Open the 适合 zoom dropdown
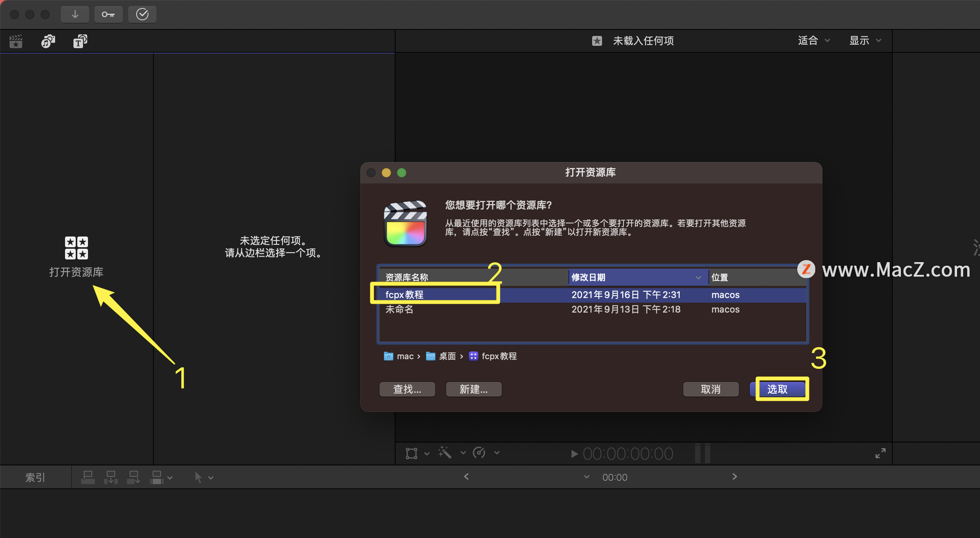Image resolution: width=980 pixels, height=538 pixels. 814,41
